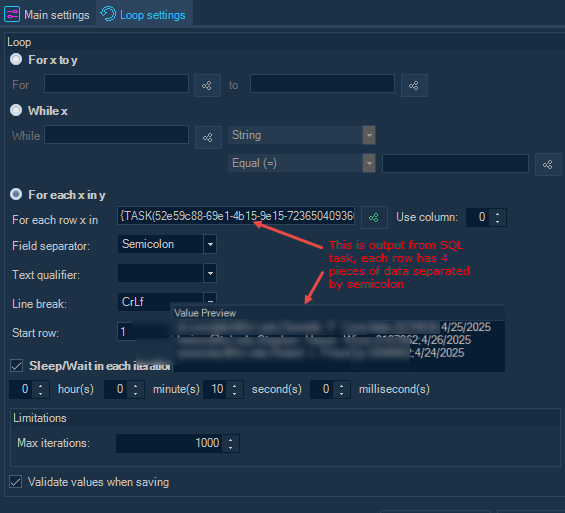
Task: Click the Main settings sliders icon
Action: tap(12, 15)
